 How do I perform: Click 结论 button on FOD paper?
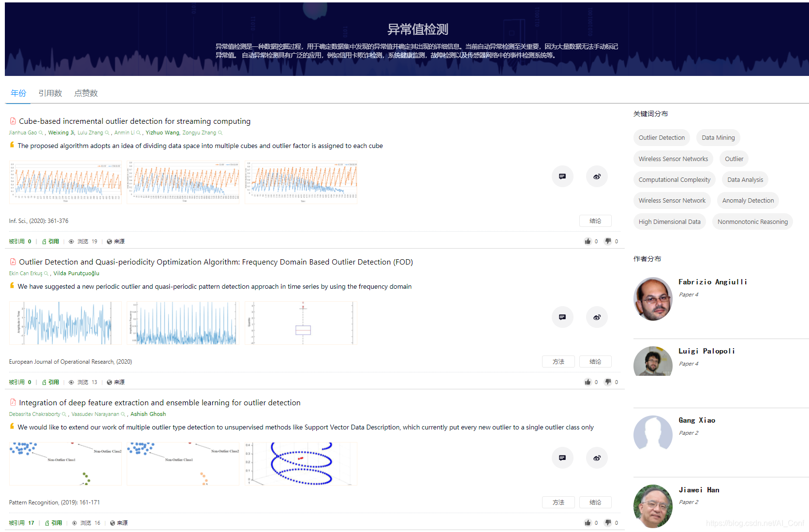pos(595,362)
